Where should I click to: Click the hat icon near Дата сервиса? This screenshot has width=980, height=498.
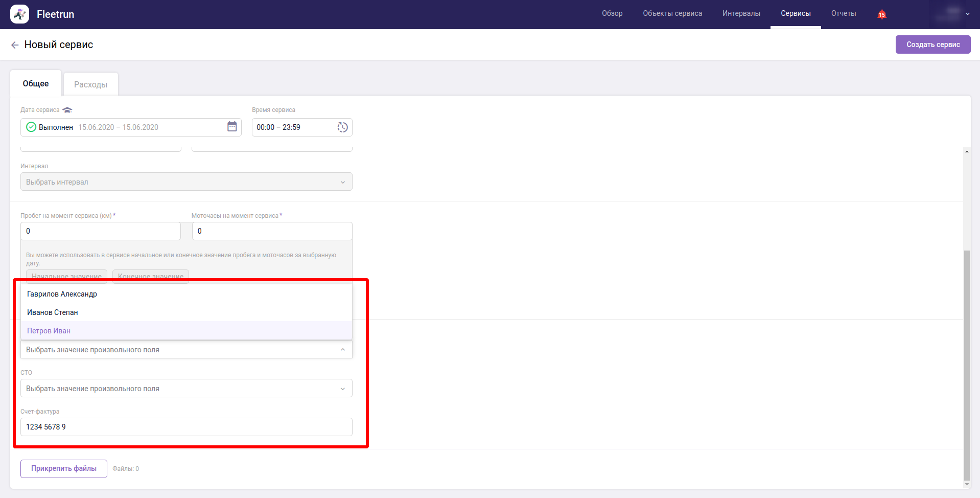click(67, 110)
